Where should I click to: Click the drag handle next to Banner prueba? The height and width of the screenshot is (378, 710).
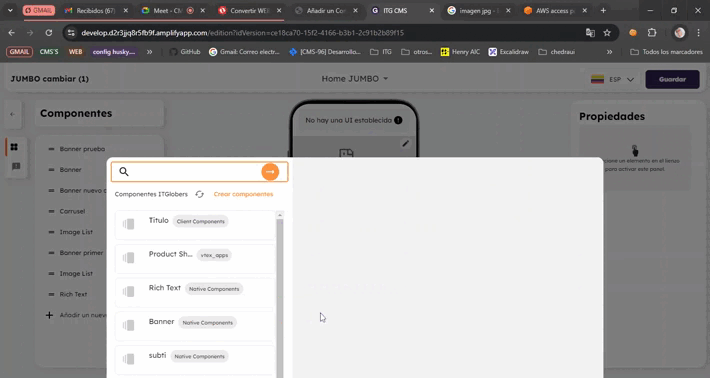tap(51, 149)
